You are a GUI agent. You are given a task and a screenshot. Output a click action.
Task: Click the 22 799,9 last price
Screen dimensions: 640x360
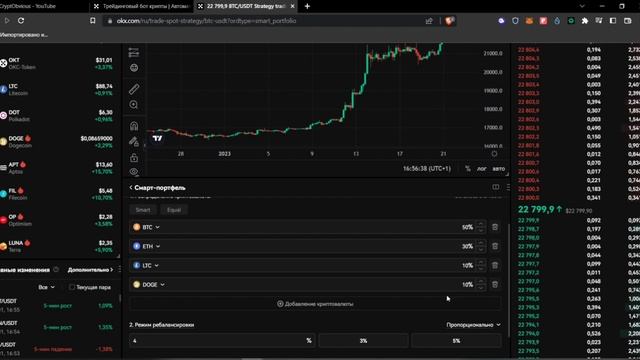pos(536,209)
